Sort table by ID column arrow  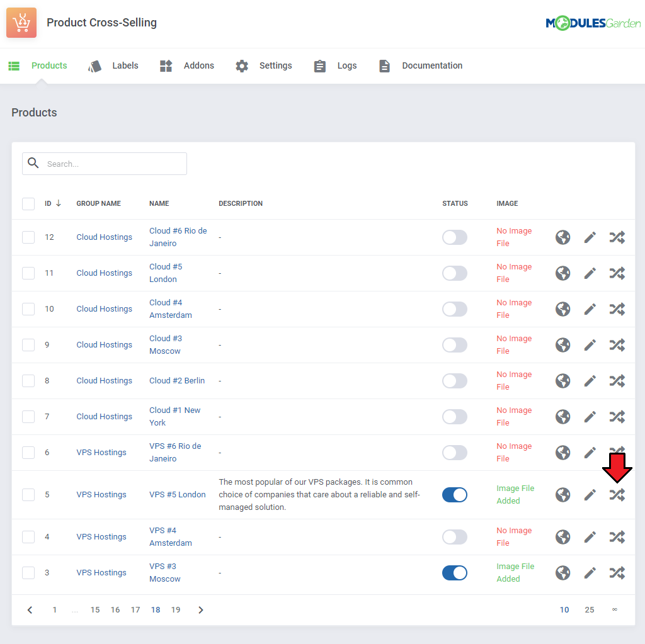[x=59, y=203]
